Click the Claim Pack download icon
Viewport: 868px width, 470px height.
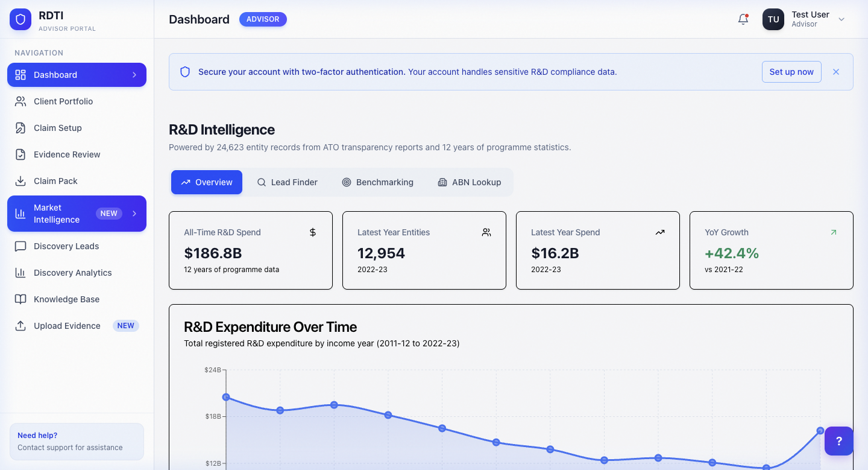(20, 181)
